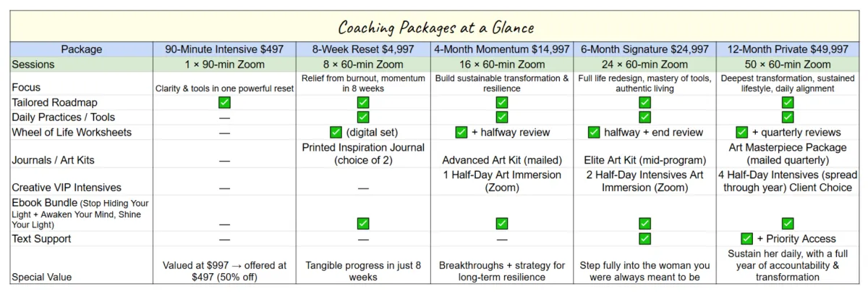
Task: Click the Daily Practices checkmark for 6-Month Signature
Action: tap(644, 117)
